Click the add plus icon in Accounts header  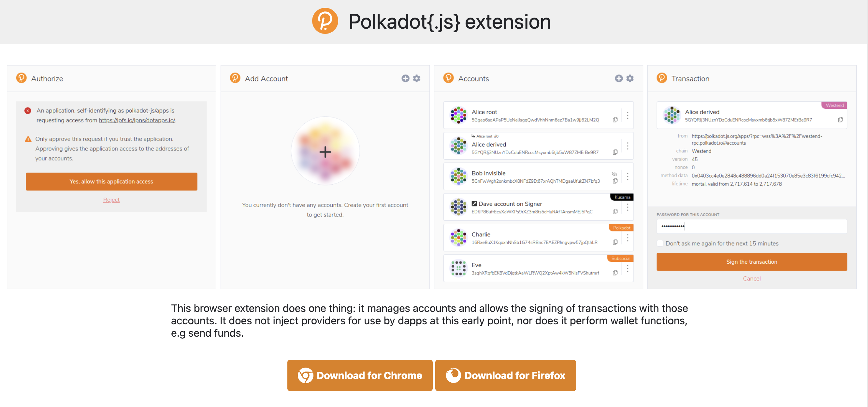tap(619, 78)
